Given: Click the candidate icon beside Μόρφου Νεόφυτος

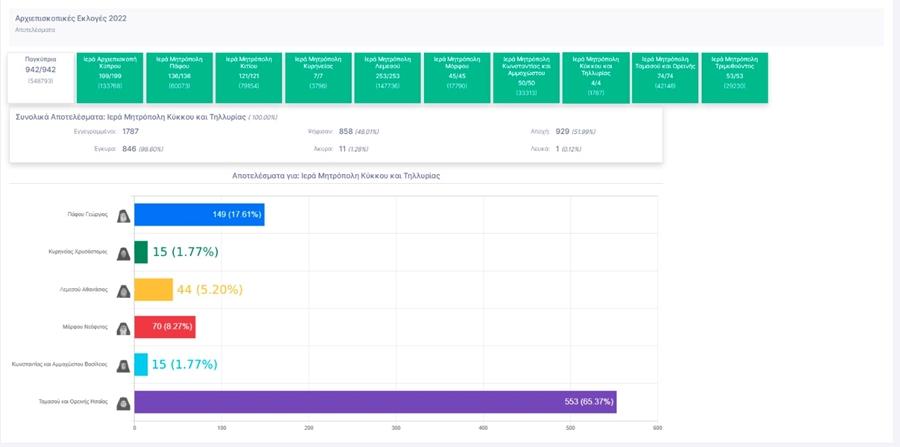Looking at the screenshot, I should tap(124, 328).
